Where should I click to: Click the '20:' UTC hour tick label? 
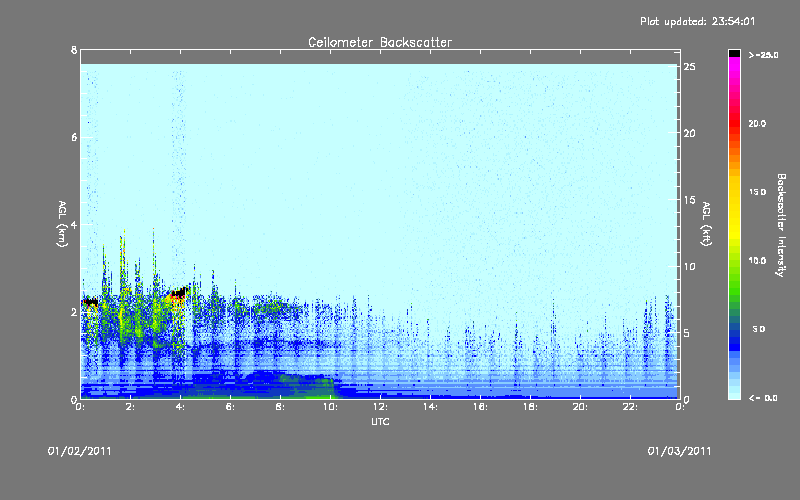[580, 407]
